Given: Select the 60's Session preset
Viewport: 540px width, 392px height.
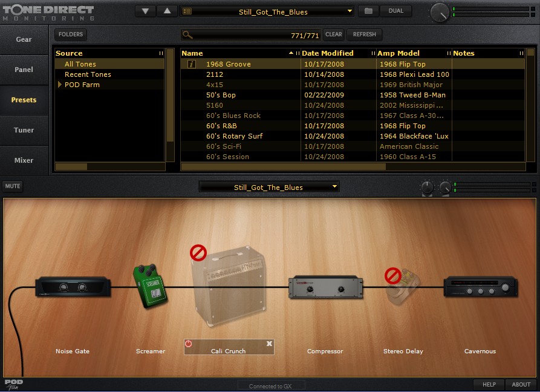Looking at the screenshot, I should (x=353, y=157).
